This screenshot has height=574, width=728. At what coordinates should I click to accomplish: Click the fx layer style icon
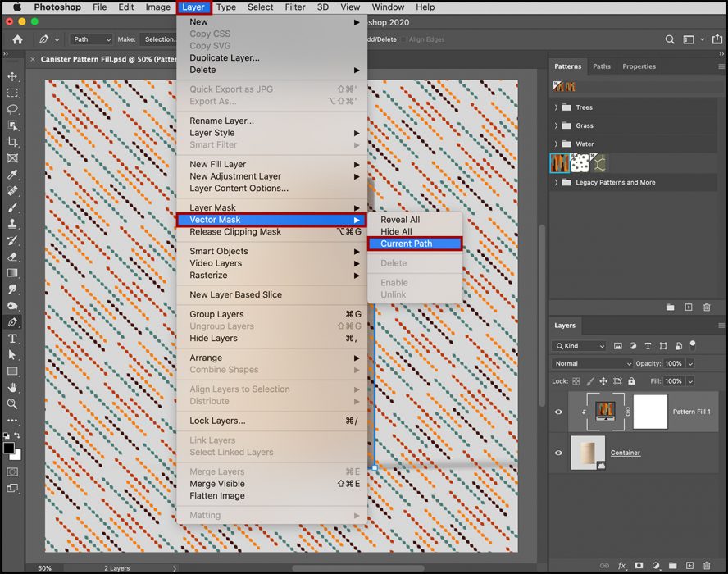[x=622, y=566]
